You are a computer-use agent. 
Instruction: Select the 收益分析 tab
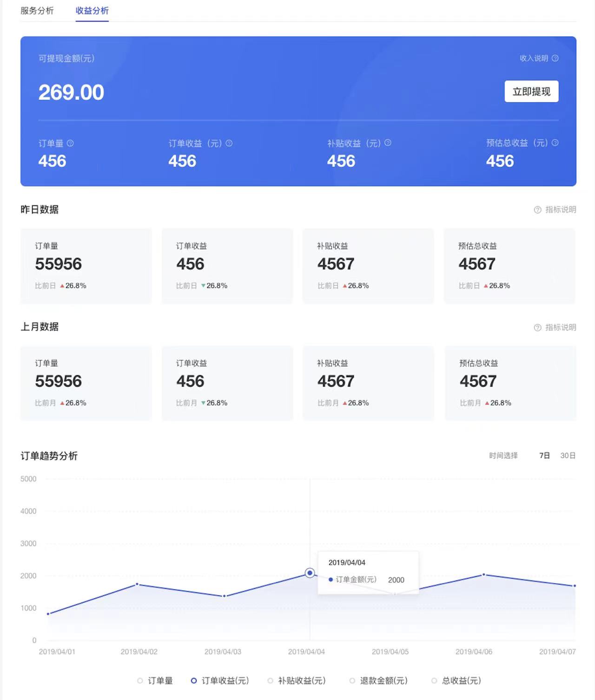pyautogui.click(x=92, y=10)
